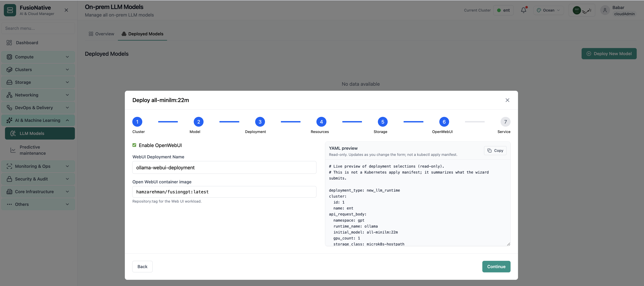Expand the Others menu chevron
This screenshot has width=644, height=286.
[x=67, y=205]
